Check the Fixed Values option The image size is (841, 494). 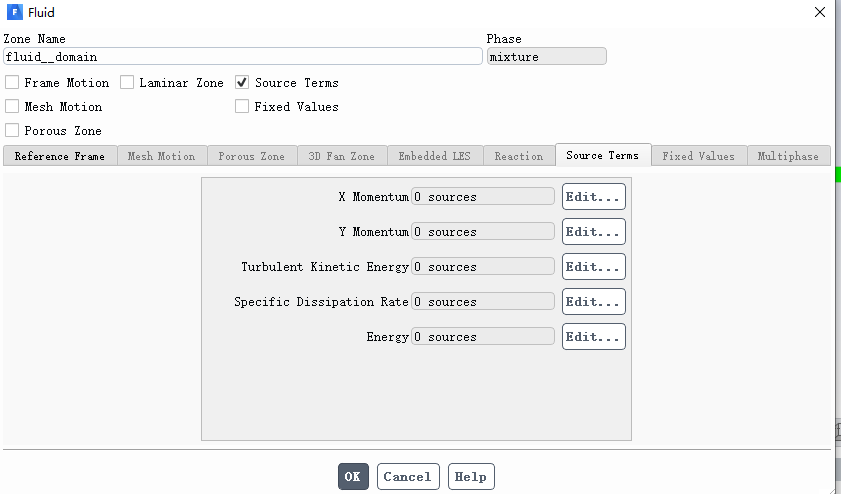pos(242,107)
